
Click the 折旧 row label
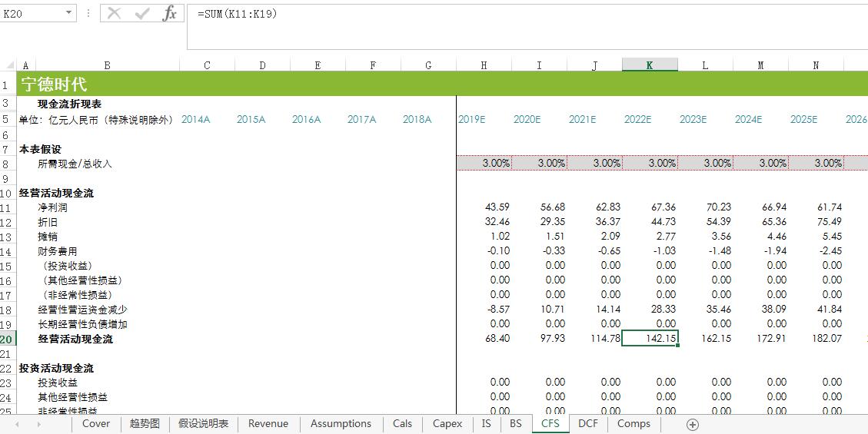pyautogui.click(x=48, y=222)
